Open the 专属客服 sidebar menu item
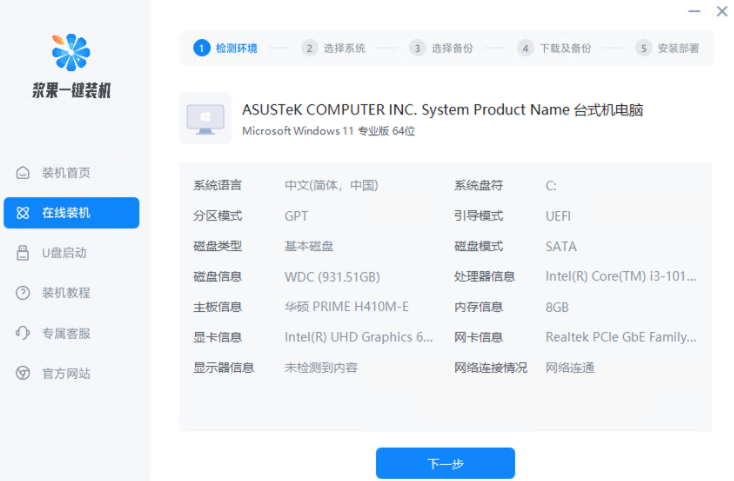Viewport: 734px width, 481px height. coord(71,333)
